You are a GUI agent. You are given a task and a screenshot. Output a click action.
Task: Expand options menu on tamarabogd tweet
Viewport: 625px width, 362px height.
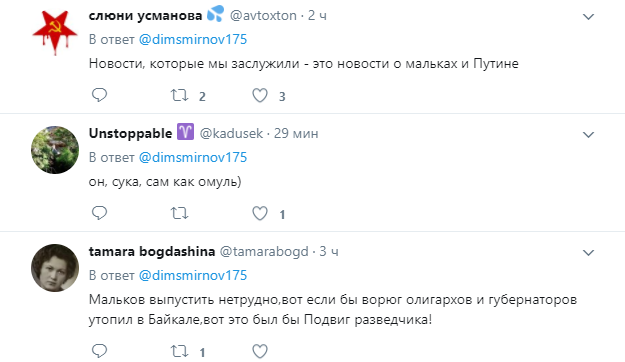pos(588,253)
